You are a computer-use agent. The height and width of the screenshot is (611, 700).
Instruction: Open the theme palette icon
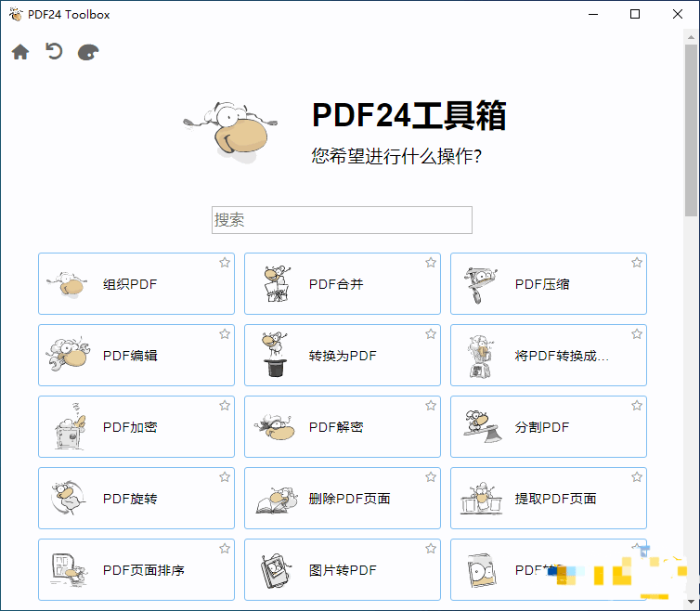click(x=88, y=52)
